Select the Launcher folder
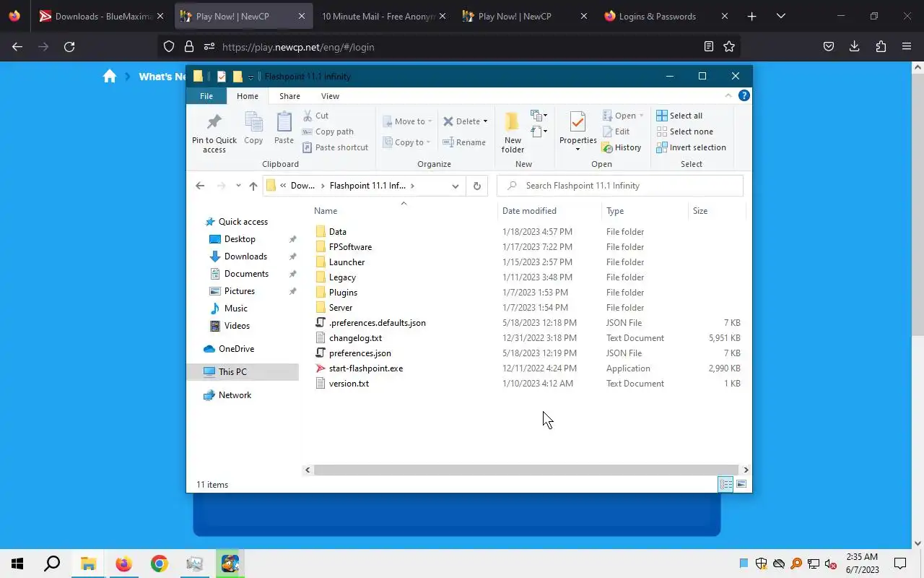924x578 pixels. click(x=346, y=262)
